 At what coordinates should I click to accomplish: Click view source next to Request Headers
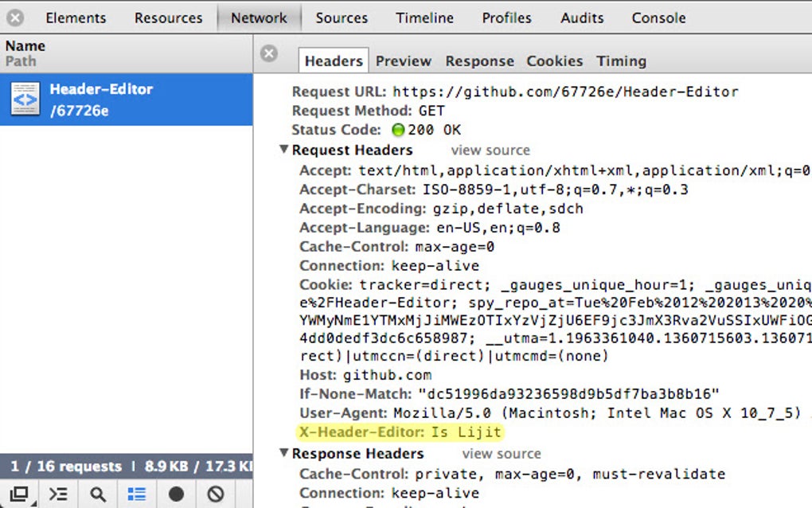coord(490,150)
